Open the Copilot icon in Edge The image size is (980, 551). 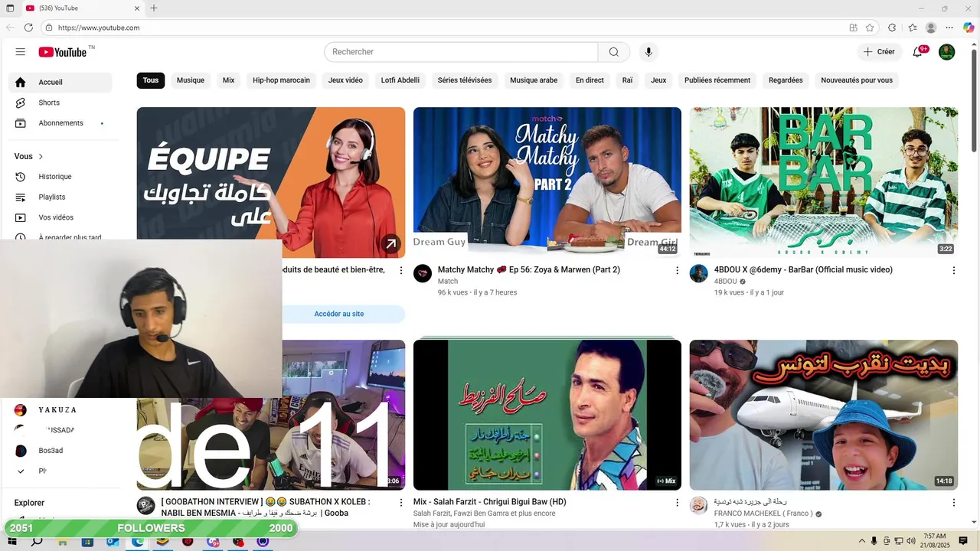point(969,28)
